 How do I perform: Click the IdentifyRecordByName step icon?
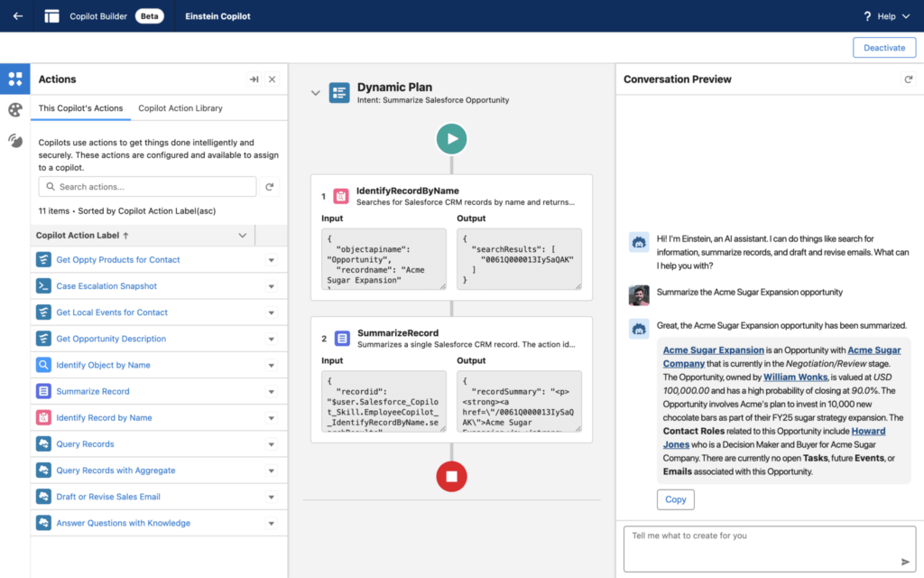tap(340, 196)
